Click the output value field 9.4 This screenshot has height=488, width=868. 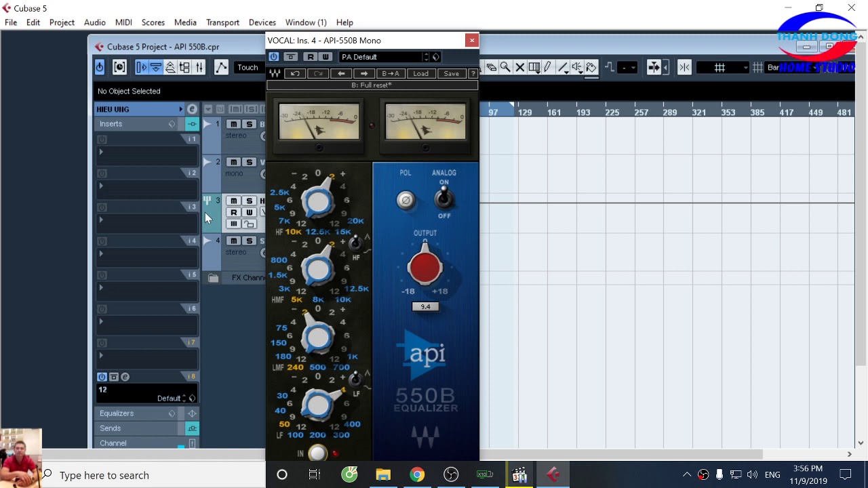click(x=425, y=307)
